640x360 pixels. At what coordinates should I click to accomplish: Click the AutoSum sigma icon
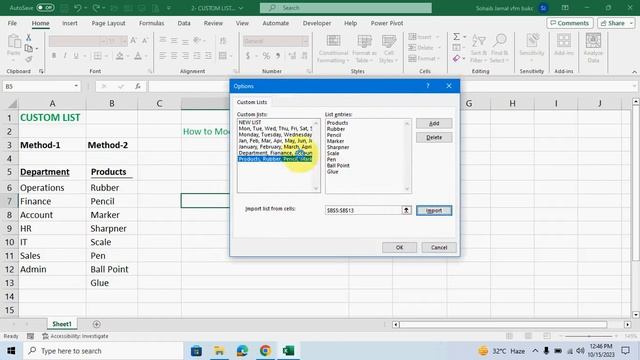[x=456, y=37]
